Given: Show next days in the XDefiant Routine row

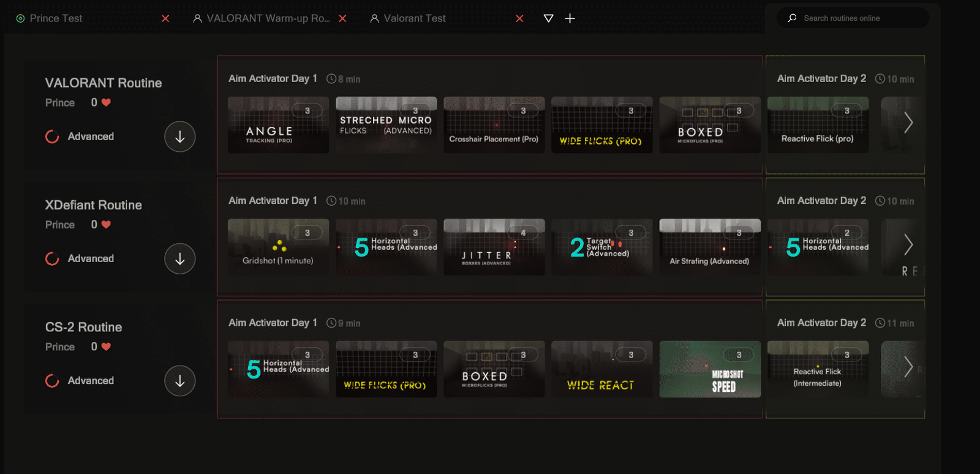Looking at the screenshot, I should 908,245.
